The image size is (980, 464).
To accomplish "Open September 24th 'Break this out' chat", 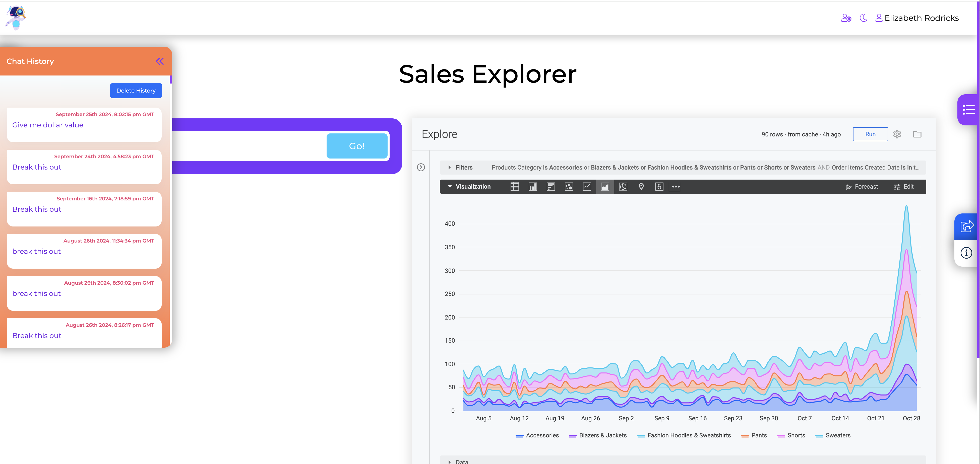I will (84, 167).
